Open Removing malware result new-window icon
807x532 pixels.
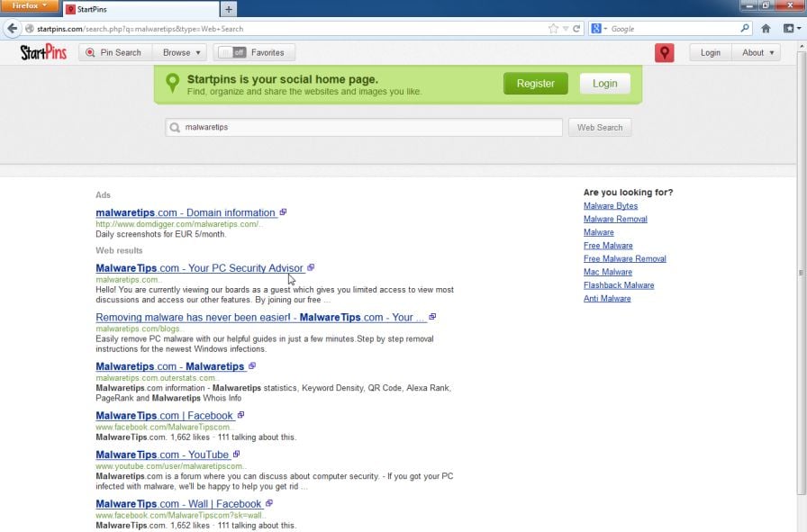tap(432, 317)
